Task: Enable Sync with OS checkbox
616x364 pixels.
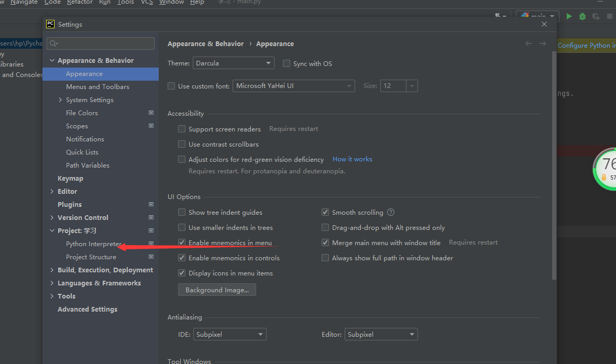Action: tap(287, 63)
